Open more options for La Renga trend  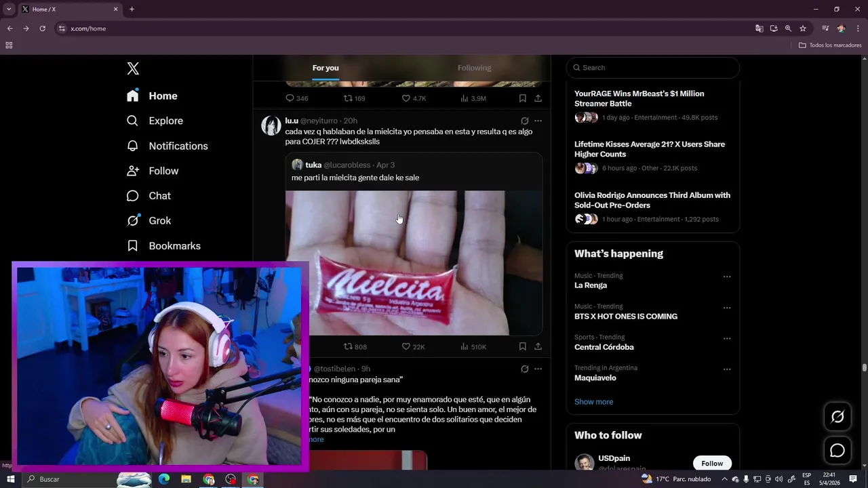[727, 277]
